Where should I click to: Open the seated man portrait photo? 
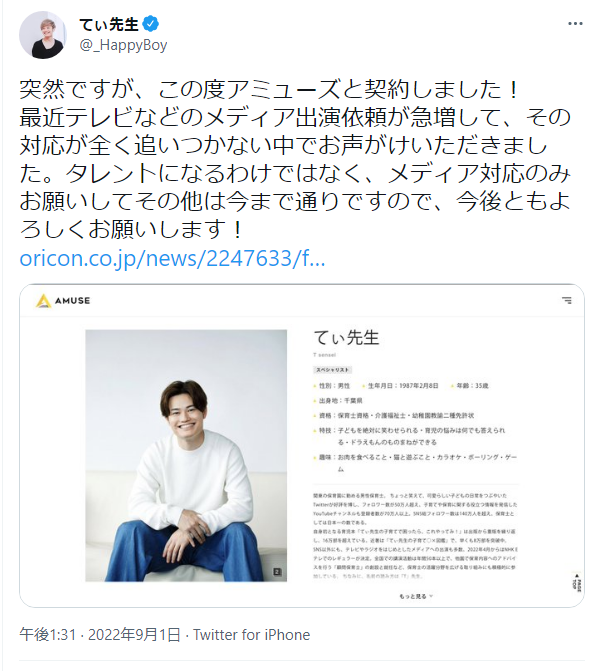[186, 455]
